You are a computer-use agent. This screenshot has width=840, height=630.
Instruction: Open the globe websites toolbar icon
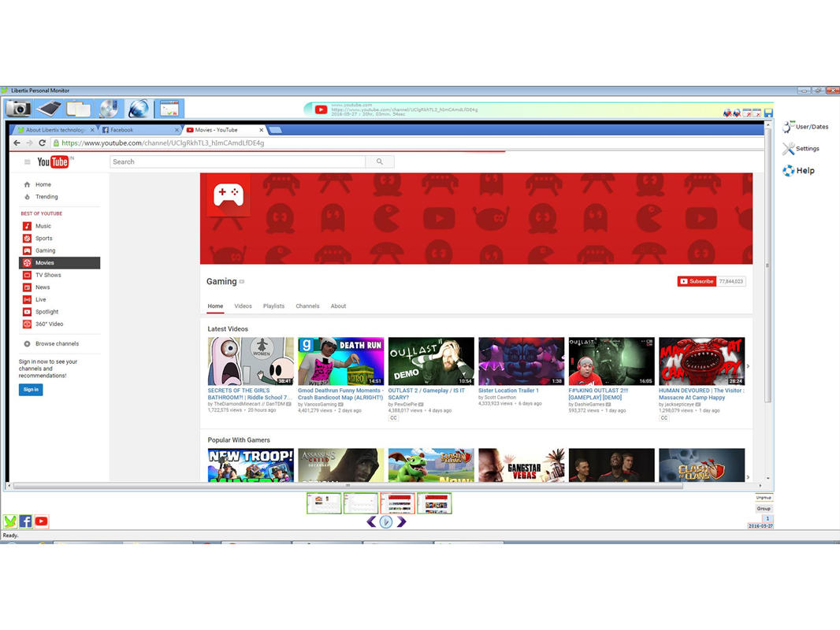coord(138,109)
